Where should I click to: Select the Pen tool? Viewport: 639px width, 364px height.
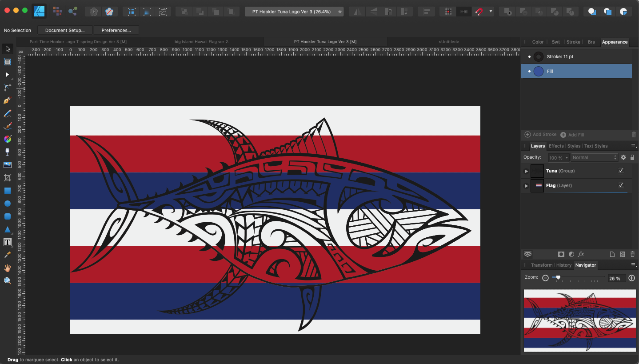[x=8, y=101]
